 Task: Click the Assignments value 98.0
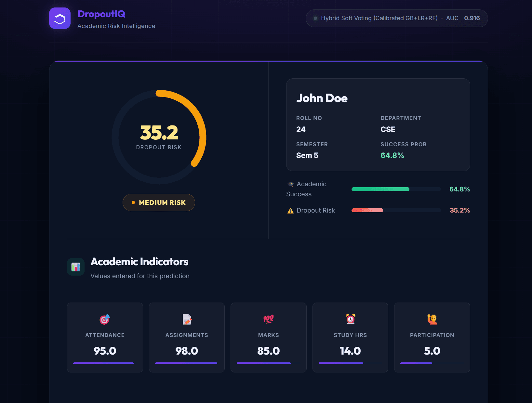click(x=187, y=351)
